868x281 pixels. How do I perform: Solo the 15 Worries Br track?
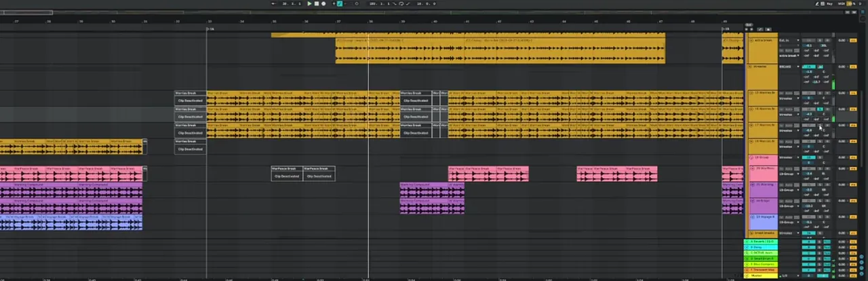pyautogui.click(x=819, y=93)
